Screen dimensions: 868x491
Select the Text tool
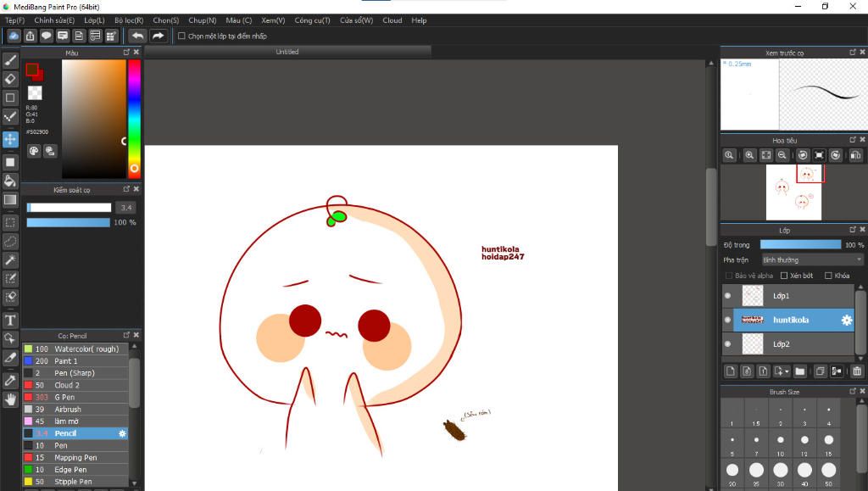click(x=10, y=320)
